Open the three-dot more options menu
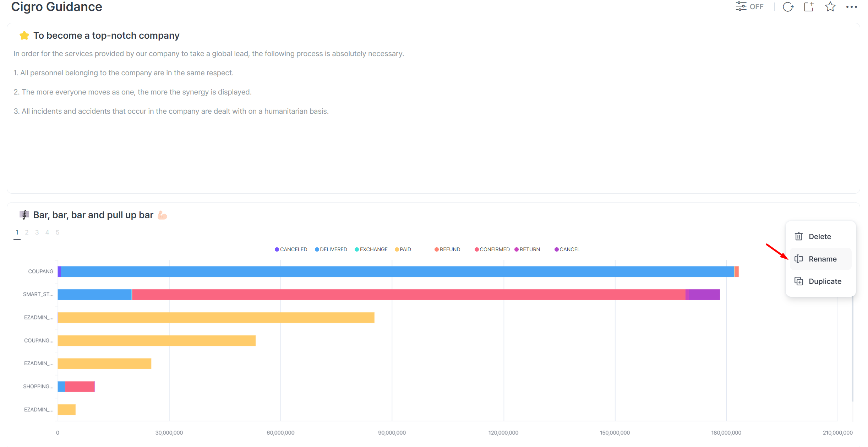This screenshot has height=447, width=868. coord(851,7)
